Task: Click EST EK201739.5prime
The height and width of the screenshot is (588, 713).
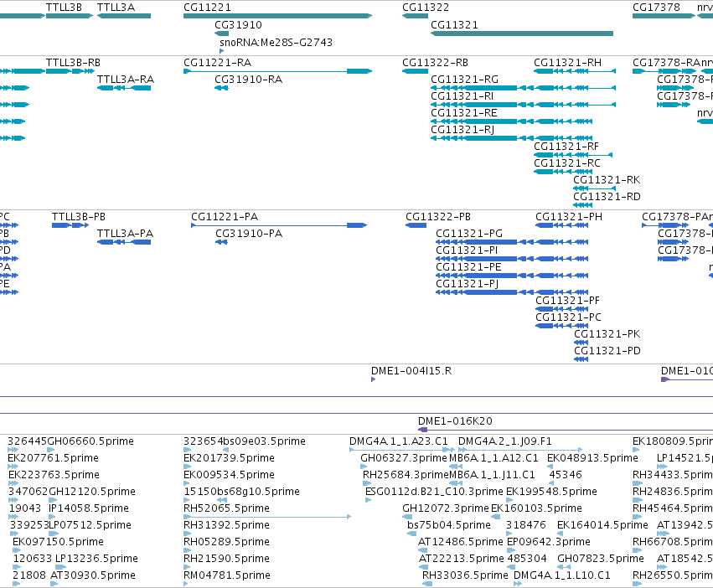Action: [x=230, y=458]
